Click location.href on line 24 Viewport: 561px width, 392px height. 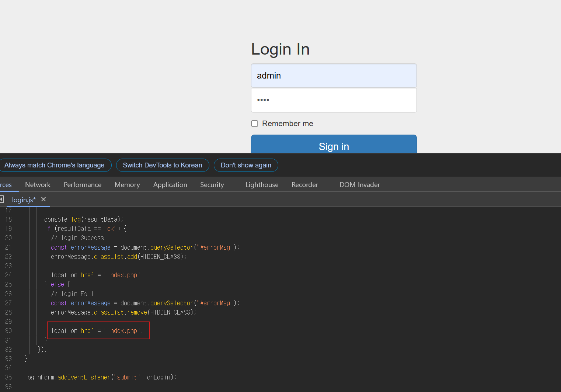pos(72,275)
